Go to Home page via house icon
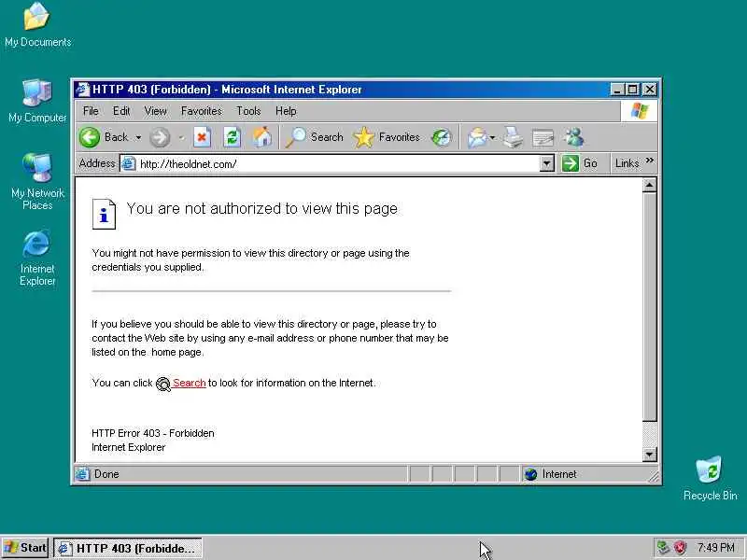 [x=261, y=137]
